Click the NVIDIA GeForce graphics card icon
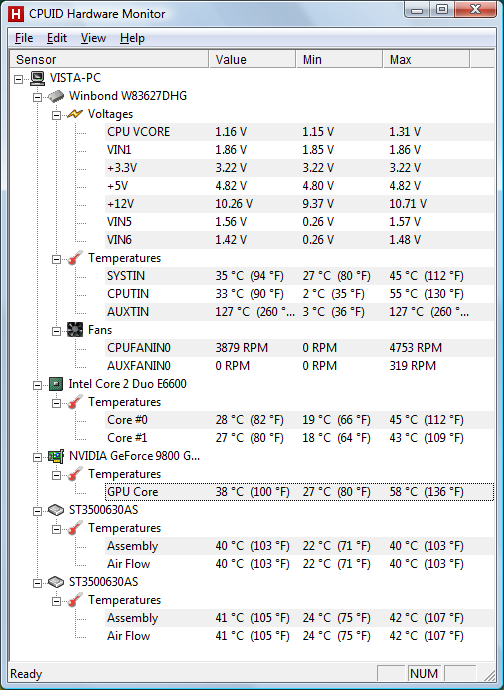 (56, 456)
